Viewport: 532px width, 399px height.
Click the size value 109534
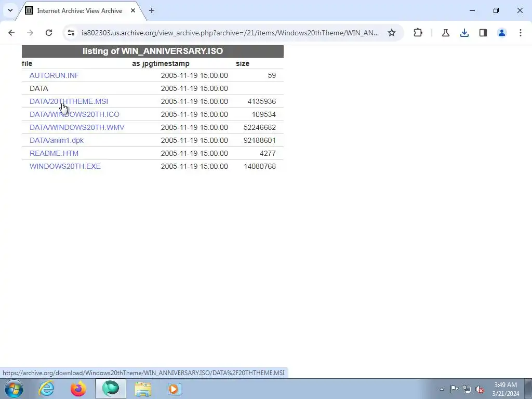263,114
